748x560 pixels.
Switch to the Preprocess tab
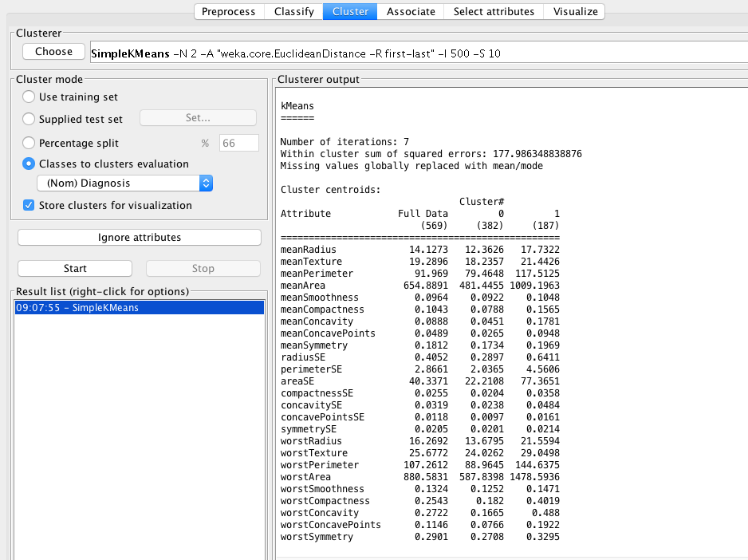coord(229,11)
